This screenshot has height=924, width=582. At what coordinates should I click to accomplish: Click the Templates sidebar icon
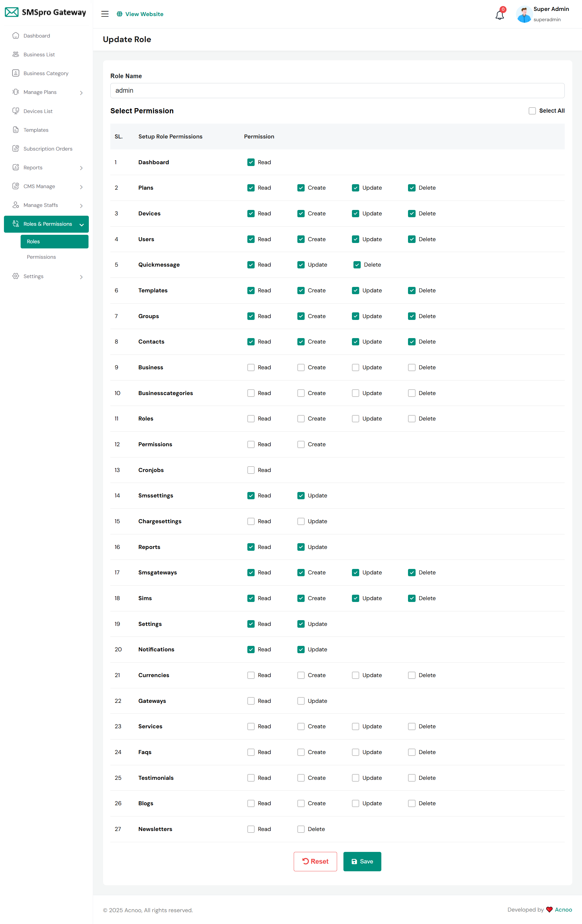coord(16,130)
